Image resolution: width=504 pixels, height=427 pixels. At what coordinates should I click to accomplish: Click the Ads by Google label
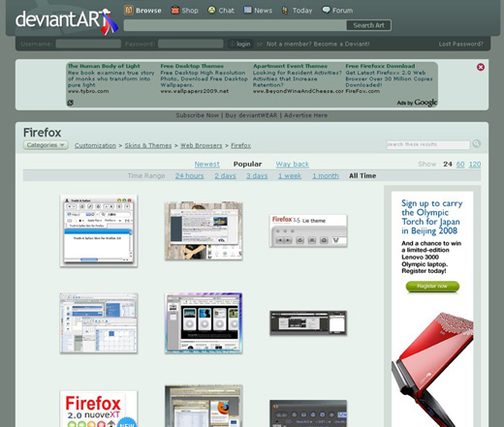[x=417, y=103]
